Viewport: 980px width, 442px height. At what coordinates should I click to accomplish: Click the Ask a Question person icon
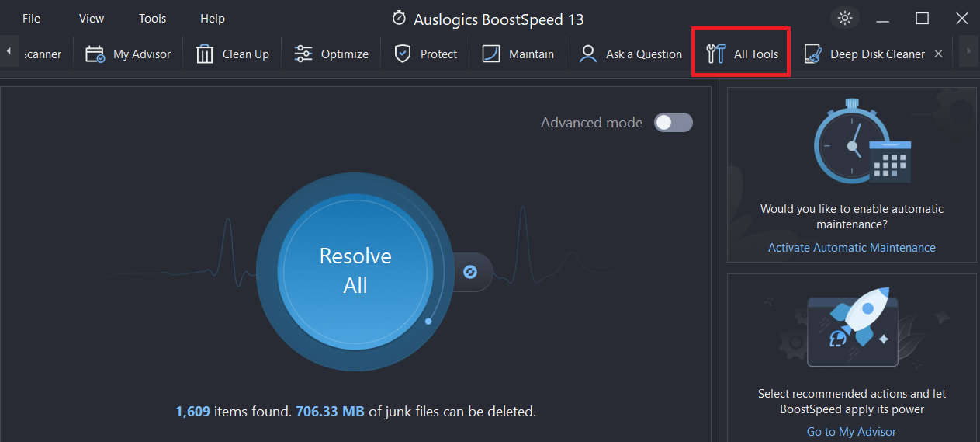point(588,54)
